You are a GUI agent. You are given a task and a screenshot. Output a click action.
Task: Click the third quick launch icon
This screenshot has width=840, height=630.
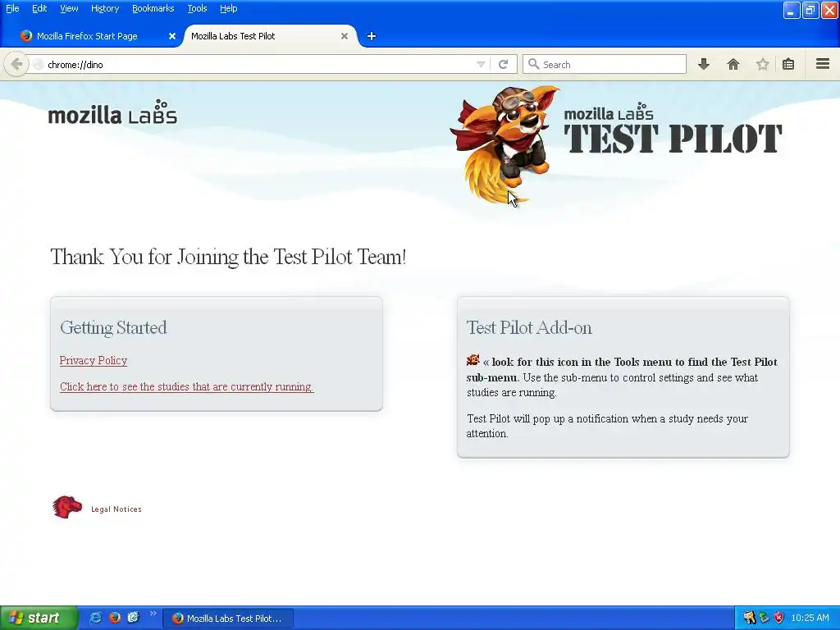click(x=133, y=618)
